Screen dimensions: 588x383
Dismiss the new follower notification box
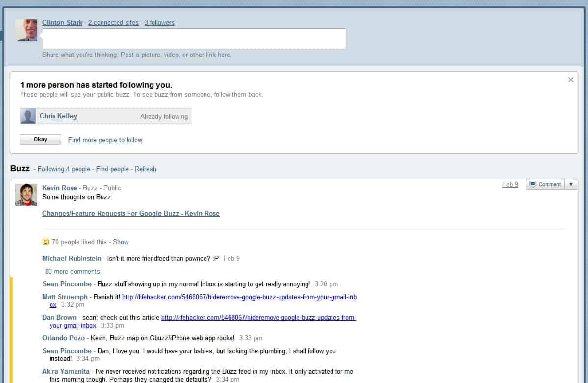coord(570,80)
